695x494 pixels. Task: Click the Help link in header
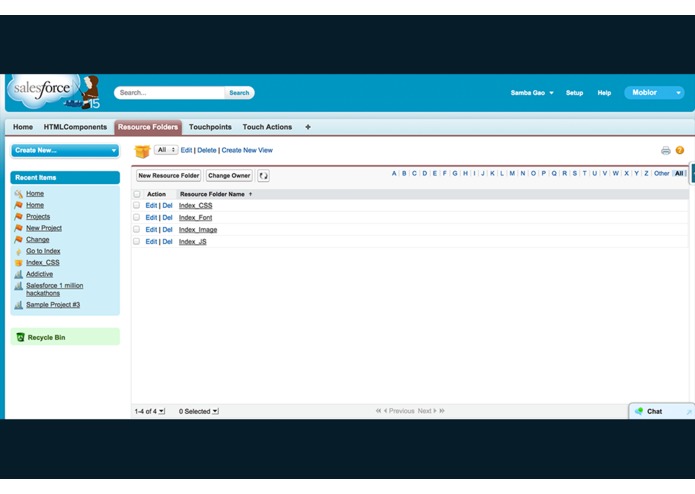pyautogui.click(x=604, y=93)
